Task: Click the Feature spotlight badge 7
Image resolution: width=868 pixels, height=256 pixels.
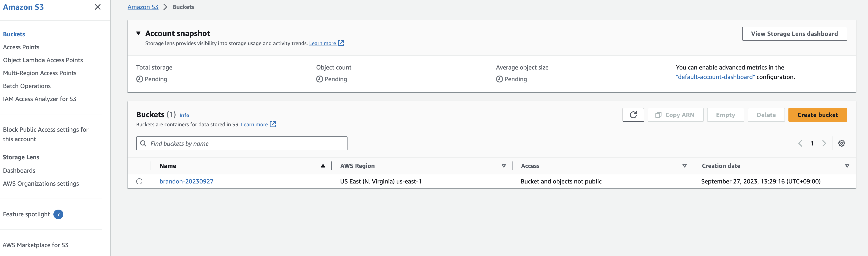Action: (x=58, y=214)
